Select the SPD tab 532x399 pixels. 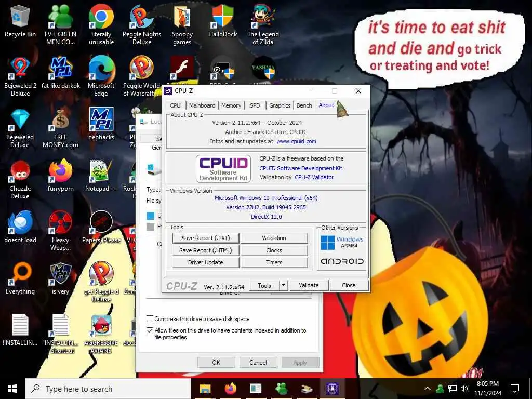[255, 105]
